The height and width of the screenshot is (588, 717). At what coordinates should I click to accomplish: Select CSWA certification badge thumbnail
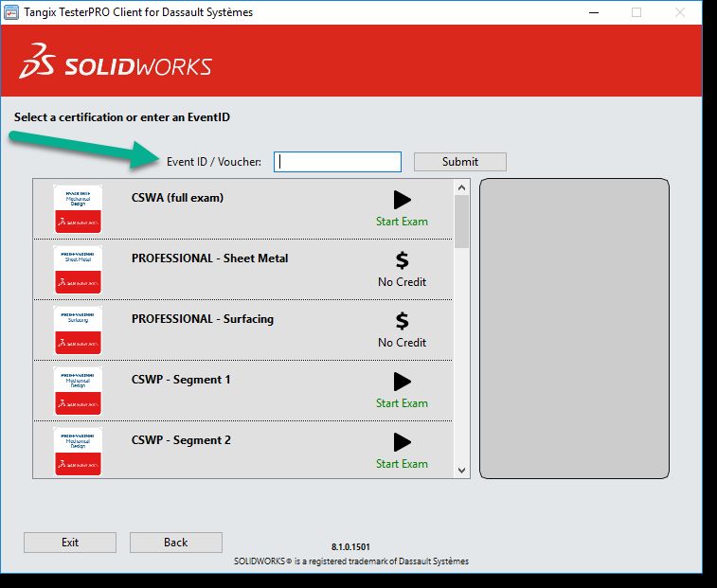point(78,209)
